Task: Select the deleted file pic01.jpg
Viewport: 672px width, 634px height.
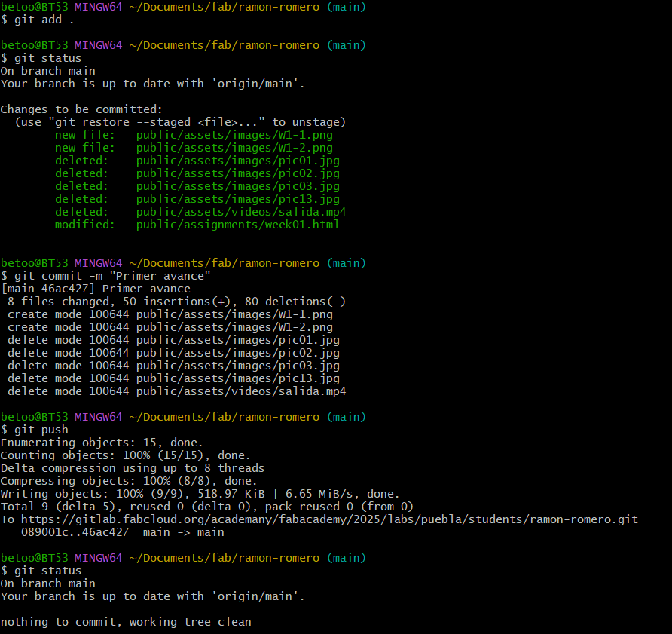Action: [237, 161]
